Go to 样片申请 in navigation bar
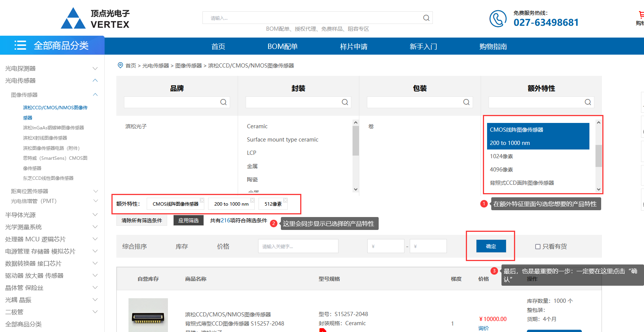Image resolution: width=644 pixels, height=332 pixels. (x=353, y=46)
